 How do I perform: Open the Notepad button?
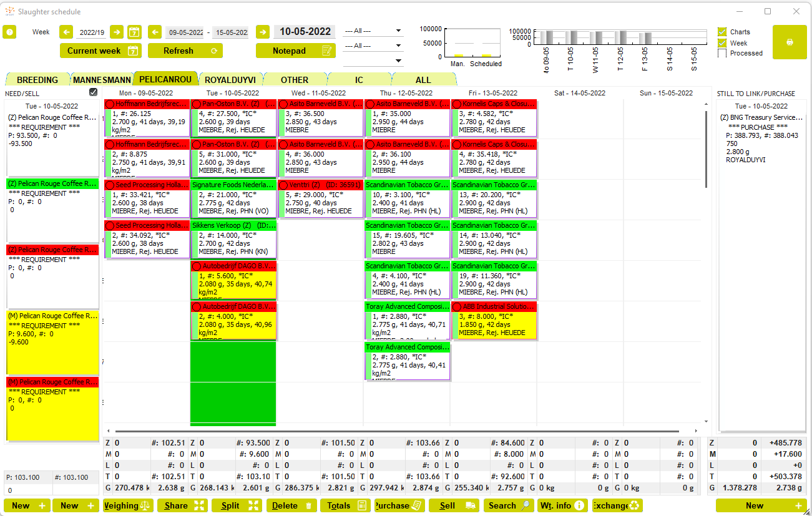[296, 51]
